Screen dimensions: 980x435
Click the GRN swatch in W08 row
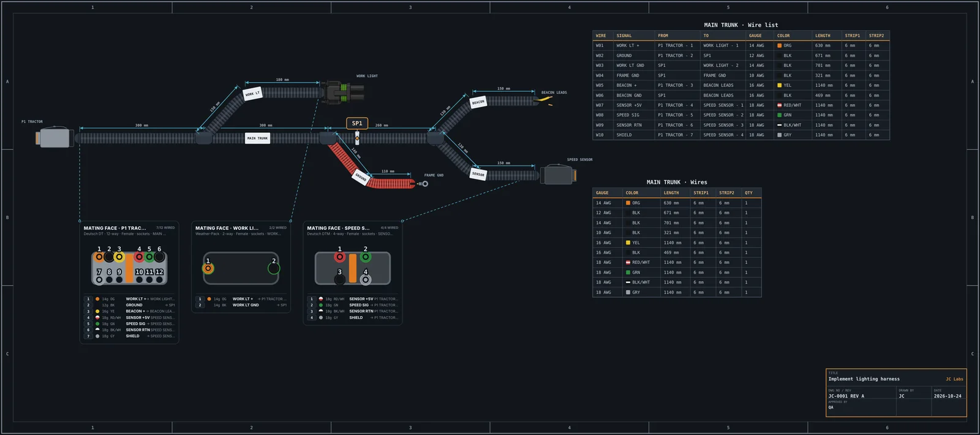(x=780, y=115)
